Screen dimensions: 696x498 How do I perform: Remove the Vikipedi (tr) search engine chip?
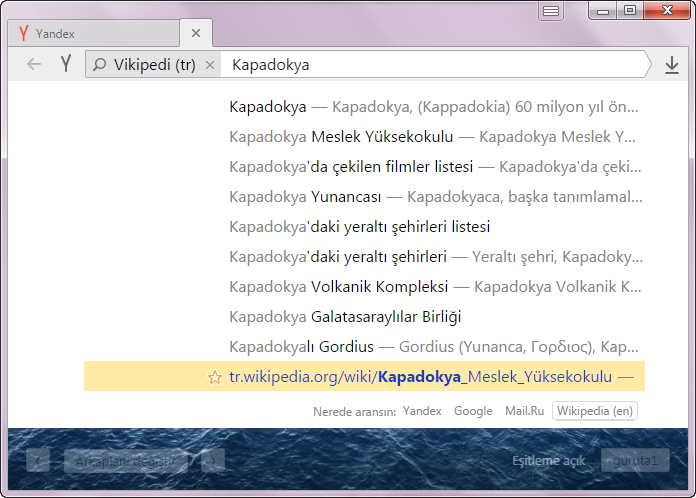point(210,65)
